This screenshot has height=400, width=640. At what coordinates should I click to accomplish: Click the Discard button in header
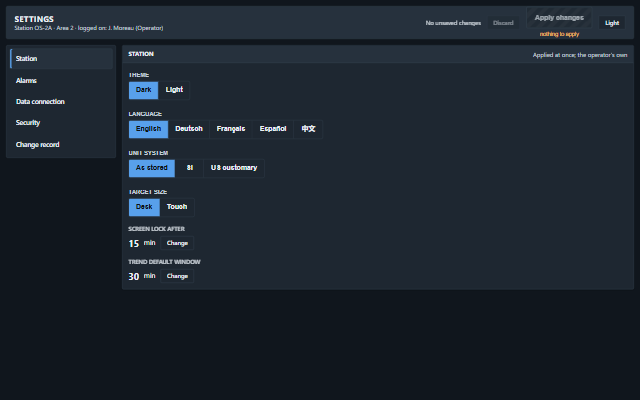(x=503, y=23)
